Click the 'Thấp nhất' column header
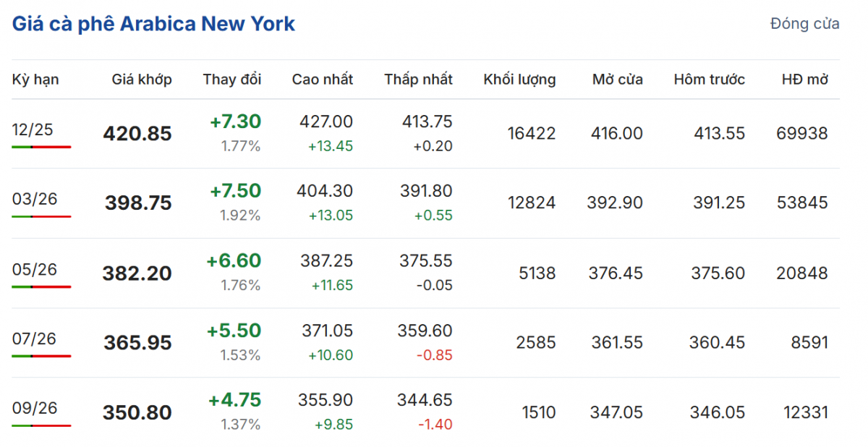The height and width of the screenshot is (447, 868). (x=418, y=80)
